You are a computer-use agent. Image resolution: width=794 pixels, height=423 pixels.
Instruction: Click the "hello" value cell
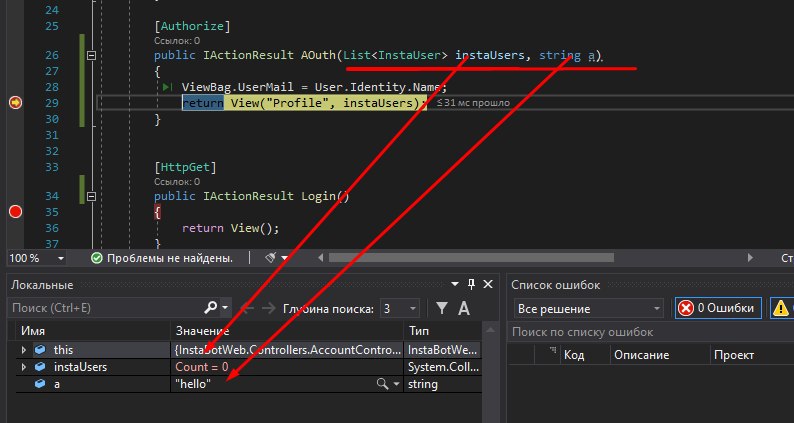click(x=193, y=384)
